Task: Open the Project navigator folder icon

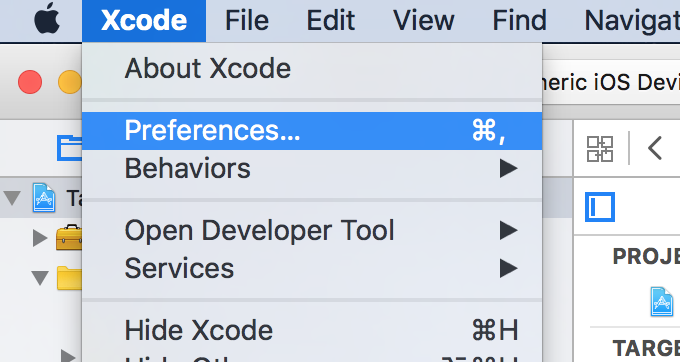Action: pyautogui.click(x=69, y=148)
